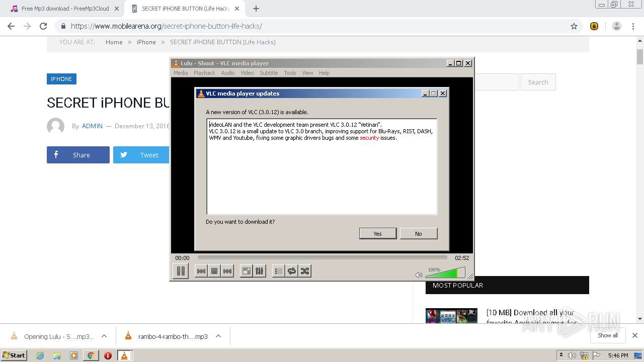Click Home breadcrumb link

tap(114, 42)
